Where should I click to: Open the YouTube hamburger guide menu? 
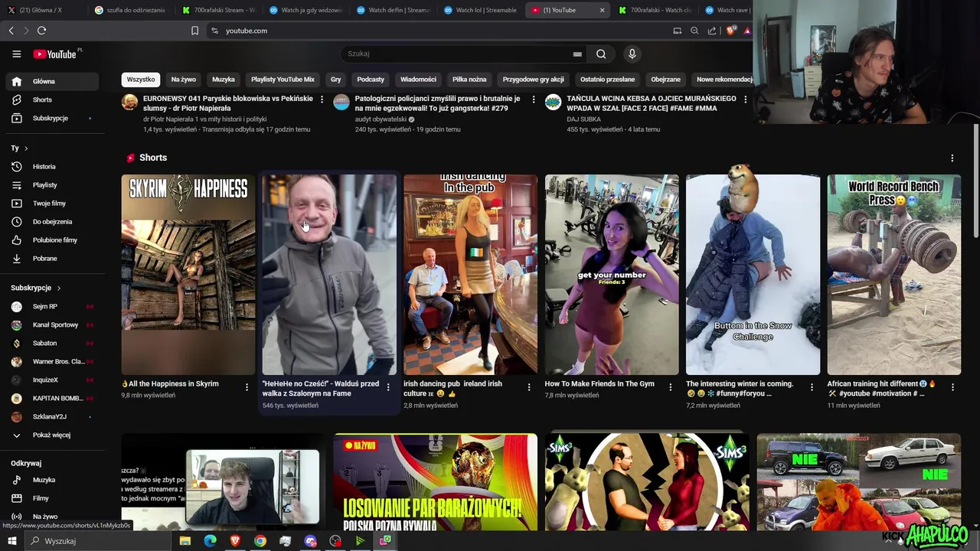click(16, 54)
